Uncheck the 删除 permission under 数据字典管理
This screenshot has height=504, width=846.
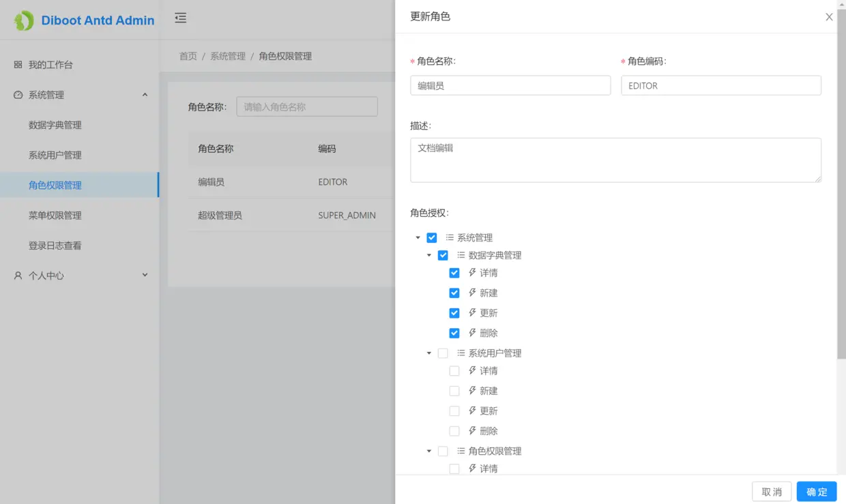pos(454,333)
